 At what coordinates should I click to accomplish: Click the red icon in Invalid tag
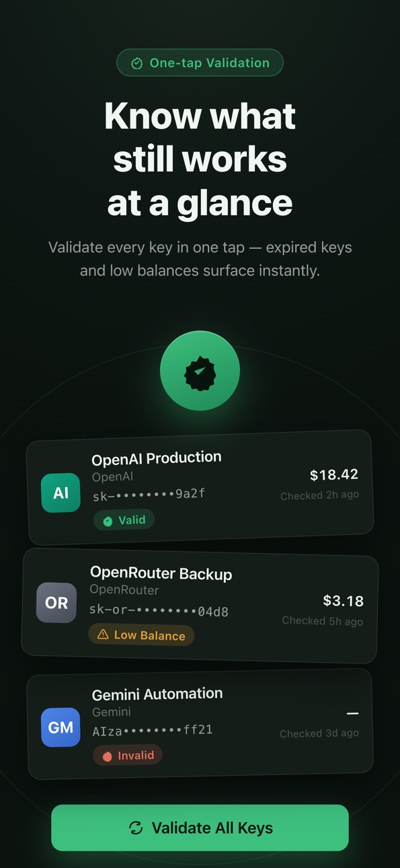(107, 756)
